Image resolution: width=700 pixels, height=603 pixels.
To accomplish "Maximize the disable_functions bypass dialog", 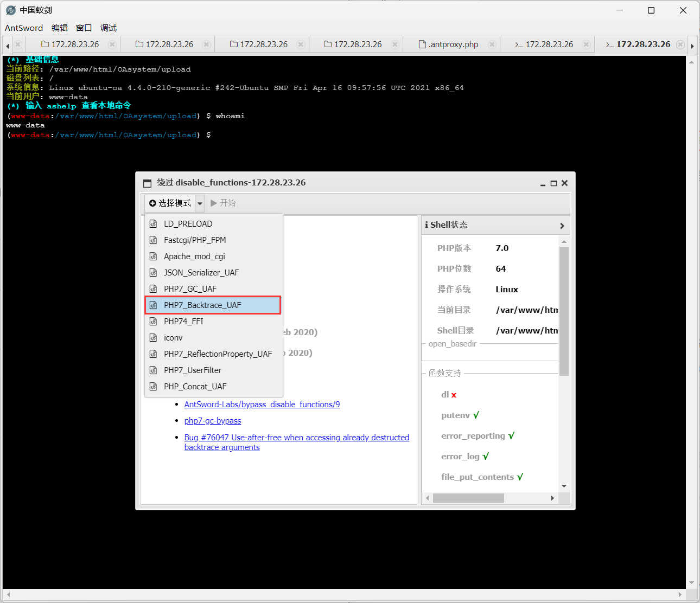I will [x=553, y=183].
